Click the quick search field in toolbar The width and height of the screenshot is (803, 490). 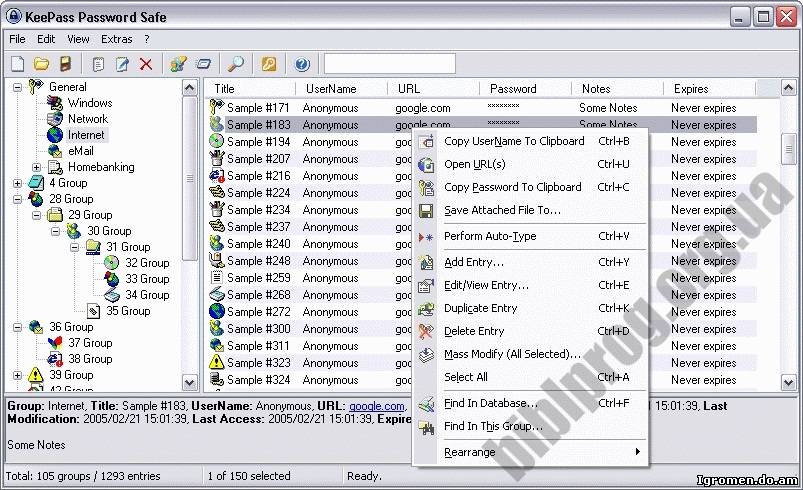390,64
